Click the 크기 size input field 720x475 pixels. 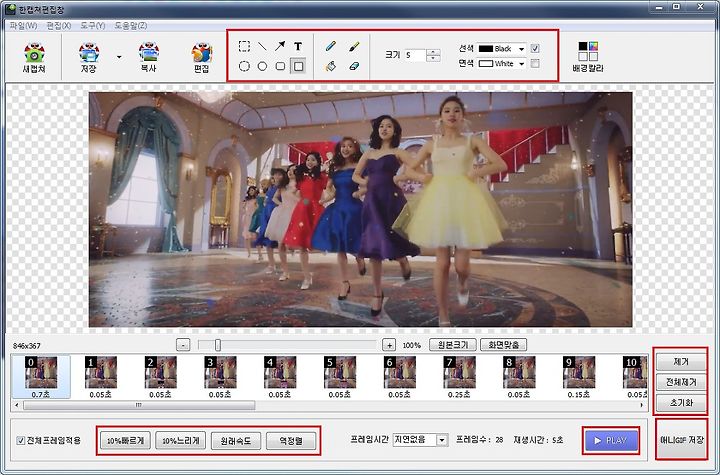[x=415, y=55]
